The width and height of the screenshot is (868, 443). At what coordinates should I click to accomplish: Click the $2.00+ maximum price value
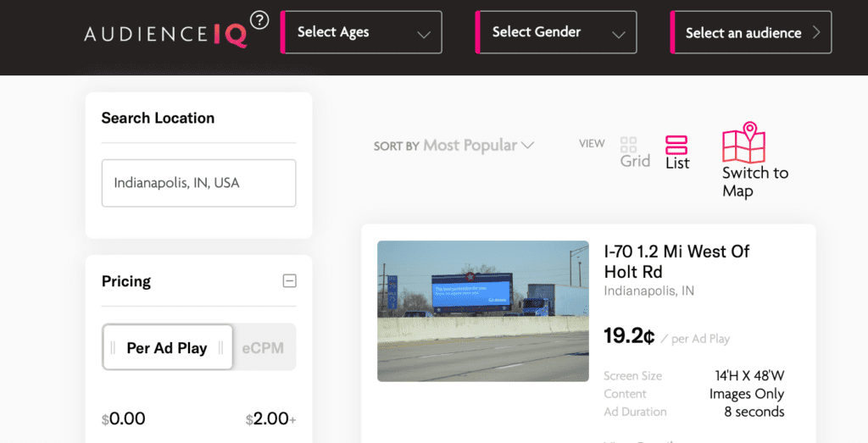point(270,418)
